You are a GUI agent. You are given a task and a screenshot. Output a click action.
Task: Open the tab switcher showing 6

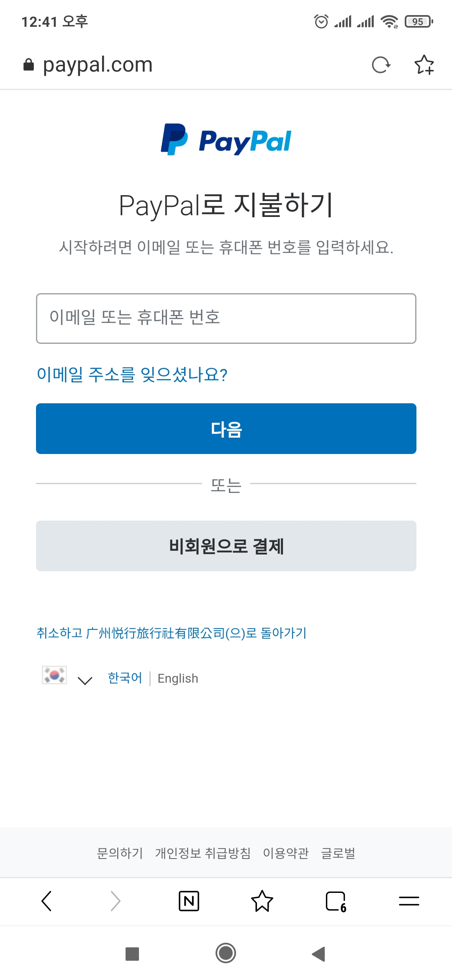336,901
